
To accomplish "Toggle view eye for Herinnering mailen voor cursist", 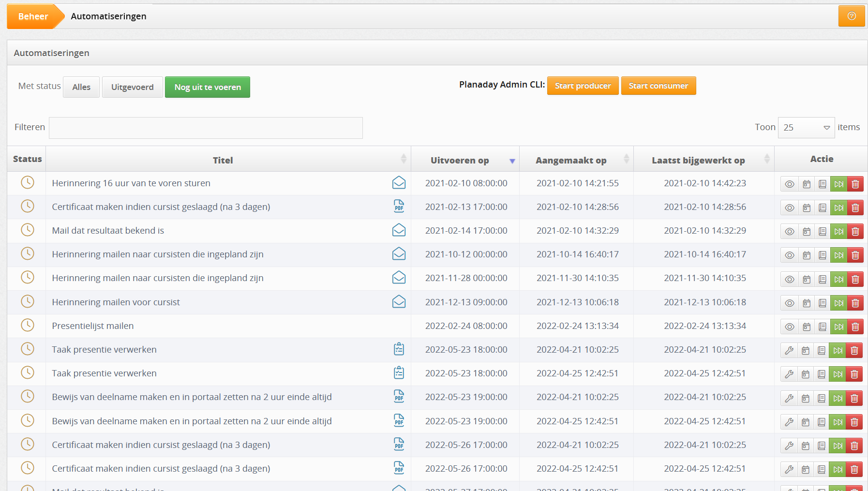I will 790,303.
